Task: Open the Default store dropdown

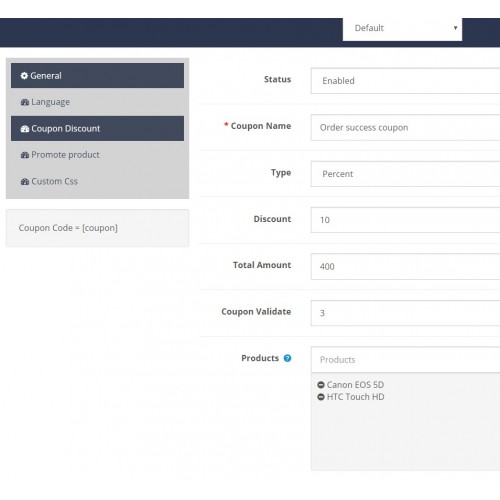Action: [x=402, y=29]
